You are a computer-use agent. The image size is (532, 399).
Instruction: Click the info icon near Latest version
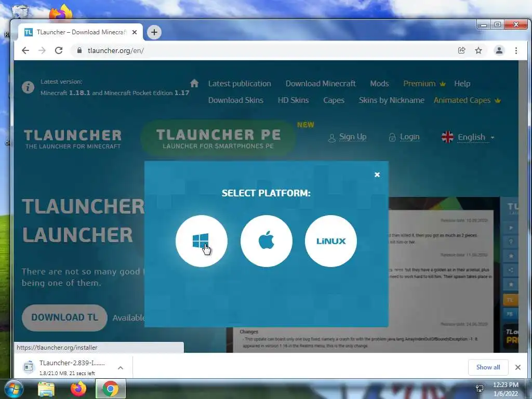(x=28, y=87)
